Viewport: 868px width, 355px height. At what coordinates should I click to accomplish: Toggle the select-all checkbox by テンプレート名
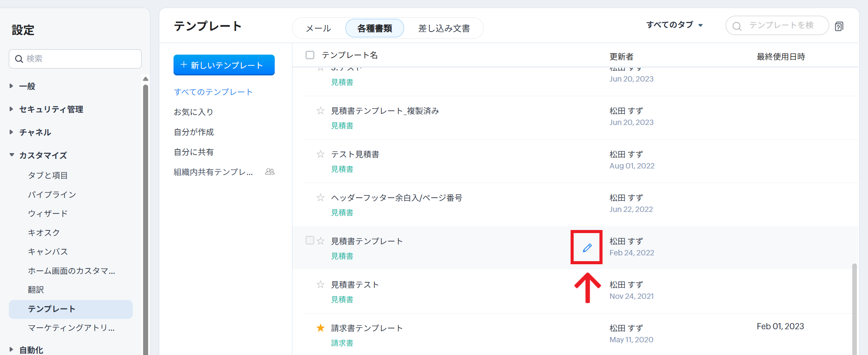(x=310, y=55)
